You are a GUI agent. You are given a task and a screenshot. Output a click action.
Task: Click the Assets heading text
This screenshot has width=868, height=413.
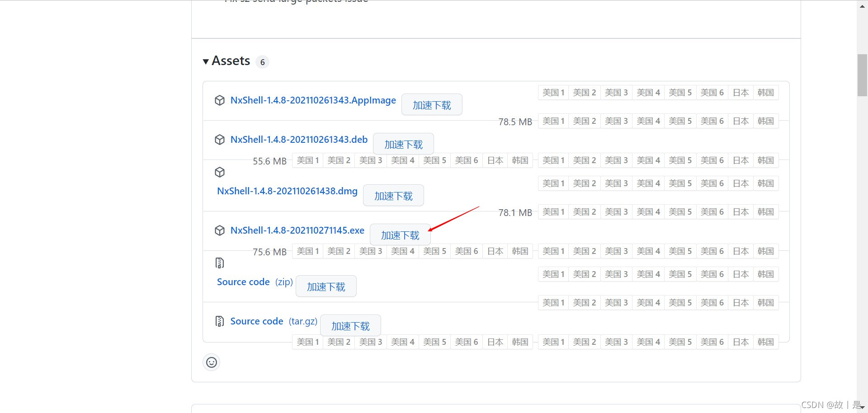(231, 61)
